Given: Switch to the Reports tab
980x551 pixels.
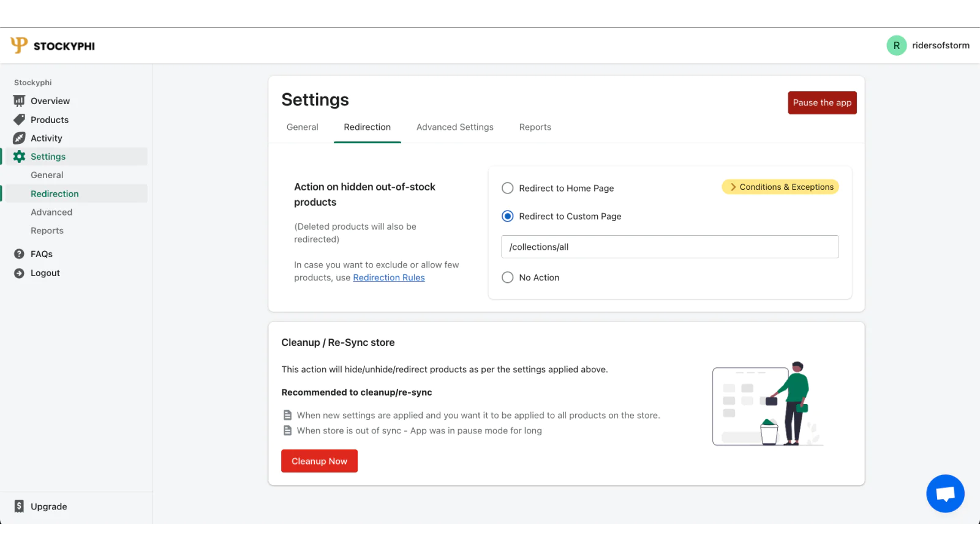Looking at the screenshot, I should (535, 127).
